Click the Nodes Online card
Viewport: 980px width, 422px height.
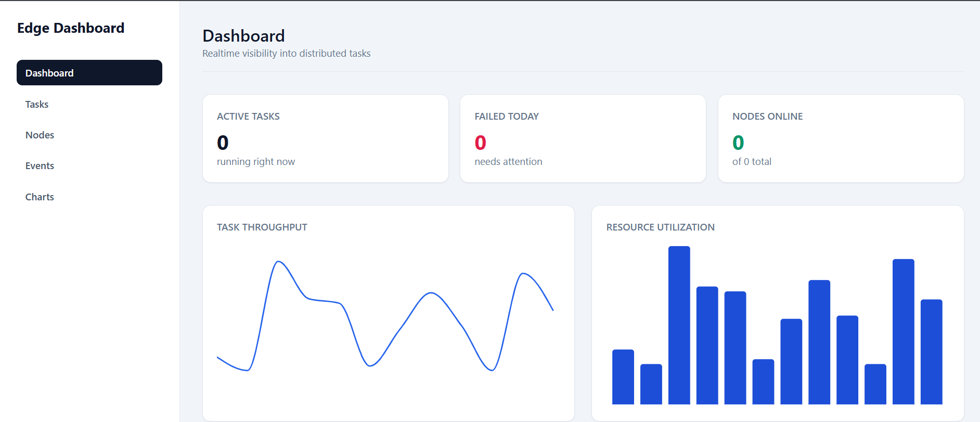(841, 138)
